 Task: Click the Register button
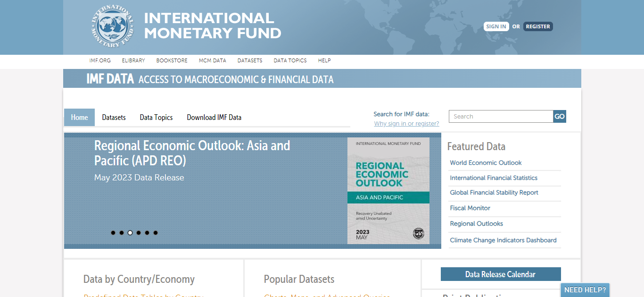pyautogui.click(x=537, y=26)
